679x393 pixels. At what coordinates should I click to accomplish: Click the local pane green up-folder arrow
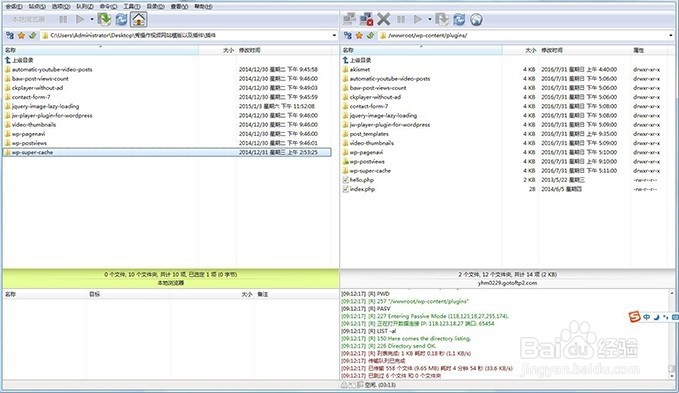tap(32, 35)
